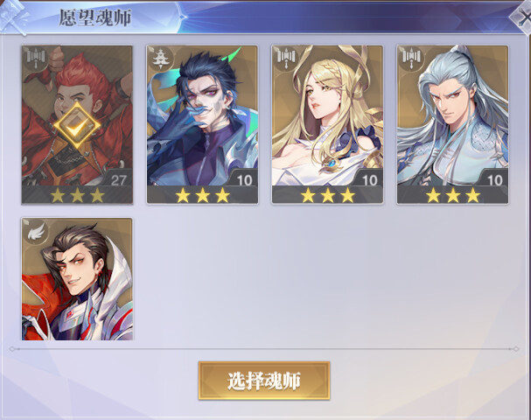Click the class emblem on red-haired hero card
This screenshot has height=420, width=531.
coord(36,58)
